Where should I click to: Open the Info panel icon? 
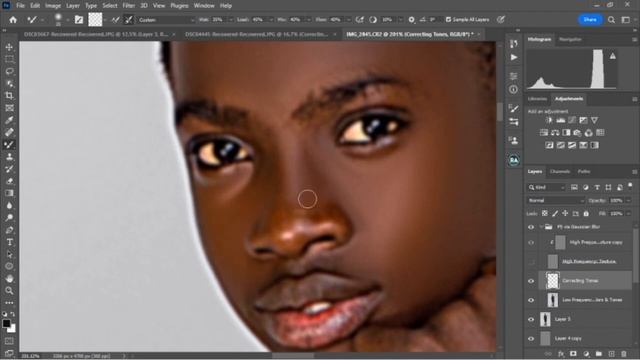tap(514, 89)
